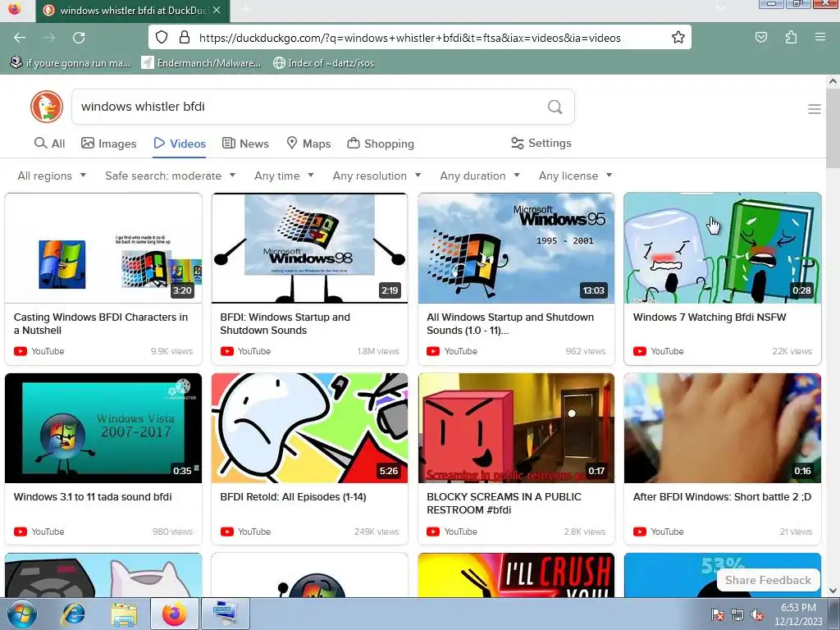The width and height of the screenshot is (840, 630).
Task: Switch to the Images tab
Action: 109,144
